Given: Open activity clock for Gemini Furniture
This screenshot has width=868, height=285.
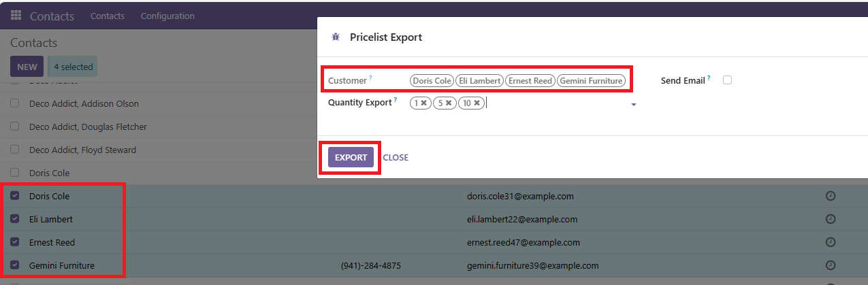Looking at the screenshot, I should 830,265.
